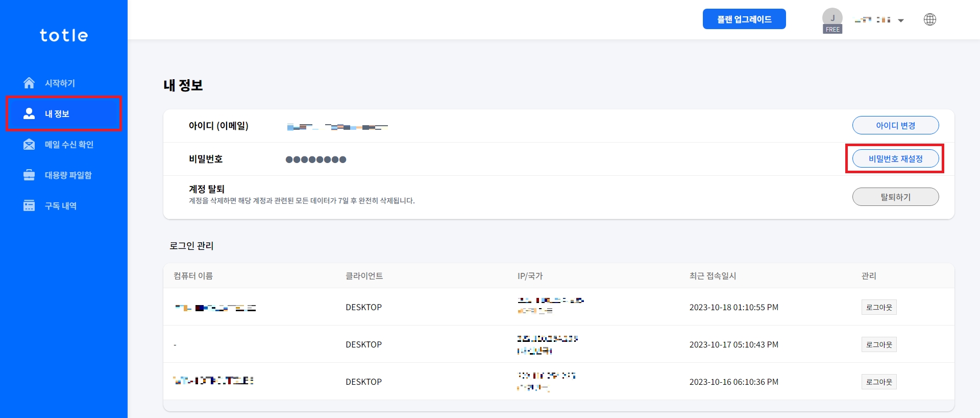The width and height of the screenshot is (980, 418).
Task: Open 대용량 파일함 from the sidebar
Action: (68, 175)
